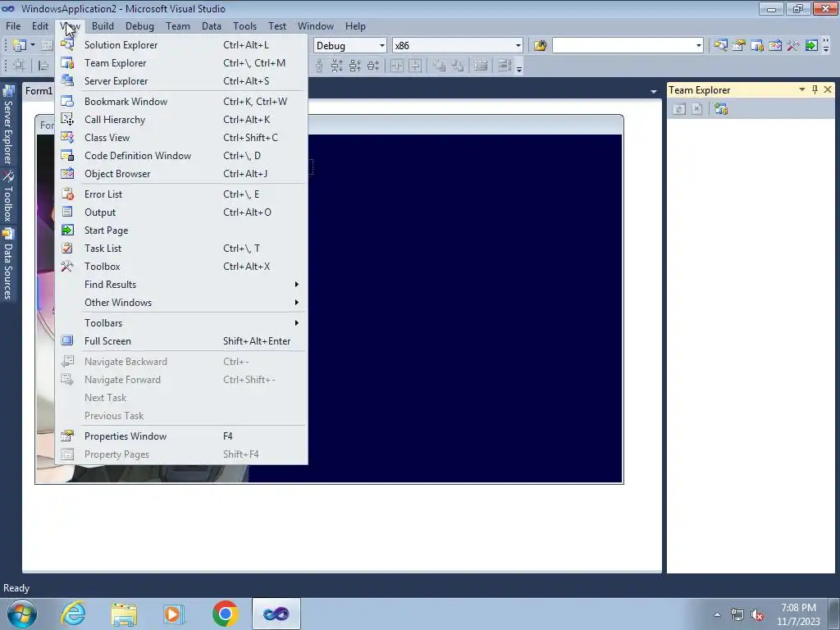Open standard toolbar overflow options
Image resolution: width=840 pixels, height=630 pixels.
pyautogui.click(x=825, y=46)
